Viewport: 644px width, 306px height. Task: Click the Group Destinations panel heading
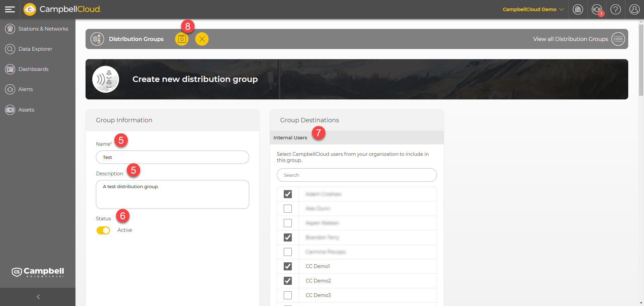tap(310, 120)
